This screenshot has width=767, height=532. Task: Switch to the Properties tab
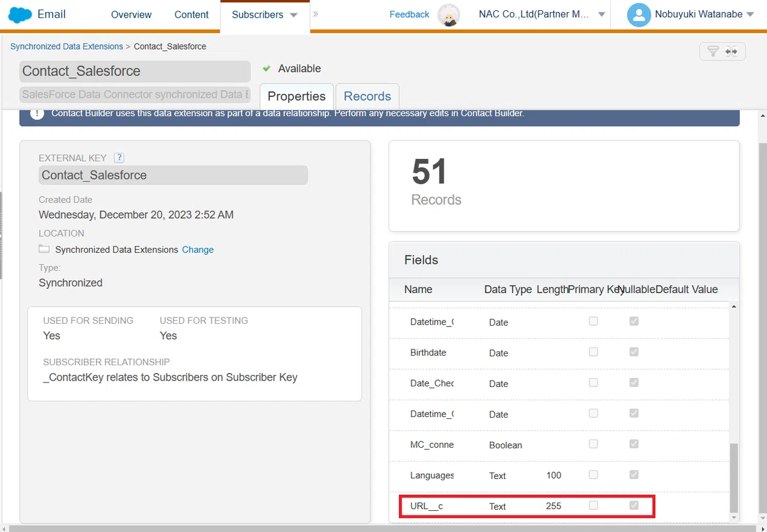coord(297,96)
